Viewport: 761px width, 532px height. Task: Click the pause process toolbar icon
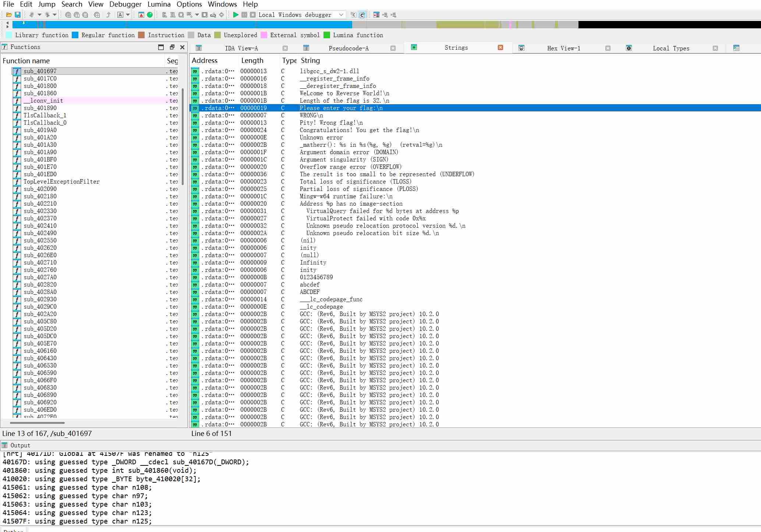[x=244, y=15]
